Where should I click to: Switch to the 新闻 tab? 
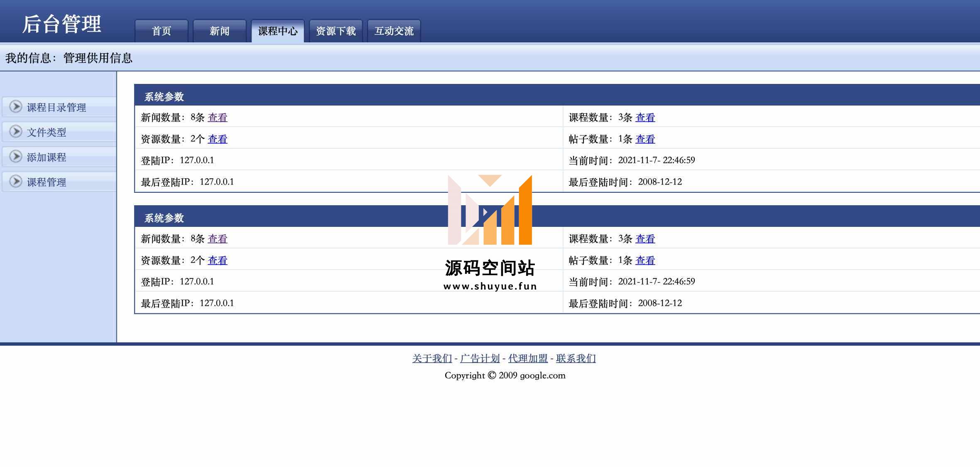(220, 31)
